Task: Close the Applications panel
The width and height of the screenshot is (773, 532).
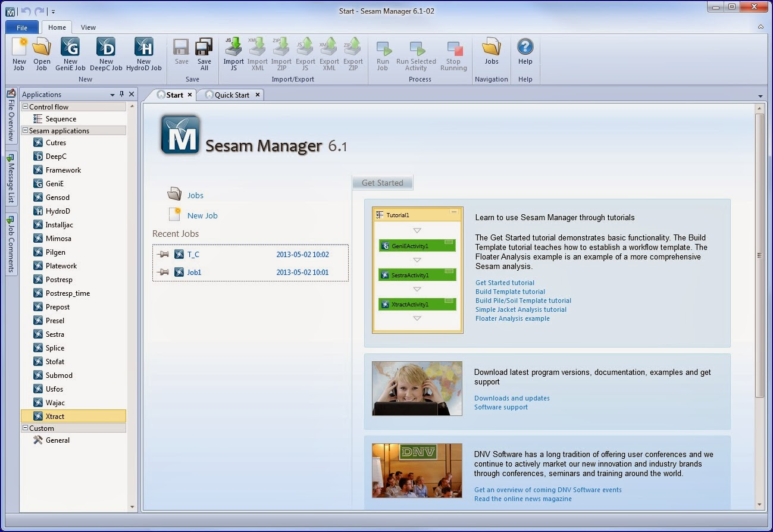Action: pyautogui.click(x=132, y=95)
